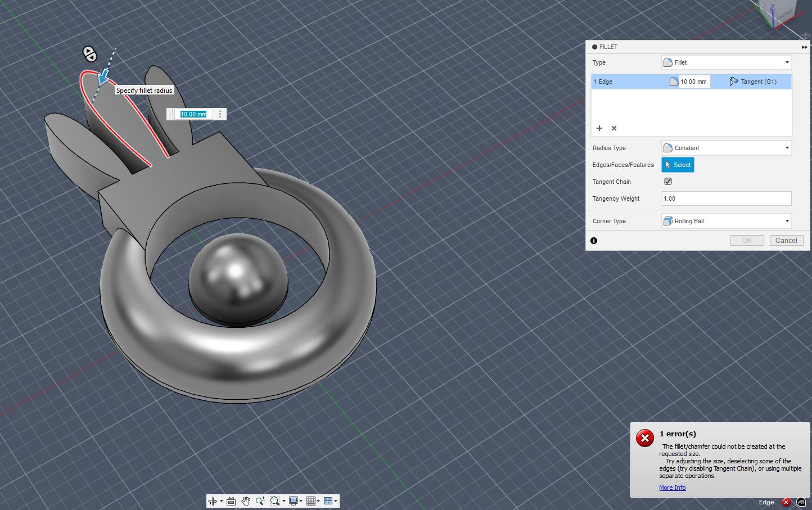Collapse the FILLET dialog header
The image size is (812, 510).
coord(595,47)
